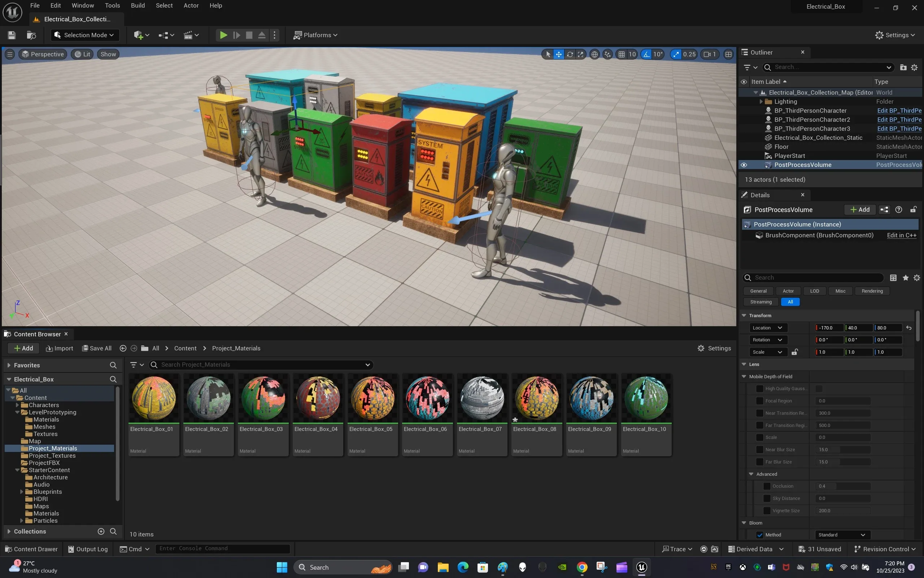Open the play options three-dot menu
924x578 pixels.
(275, 35)
